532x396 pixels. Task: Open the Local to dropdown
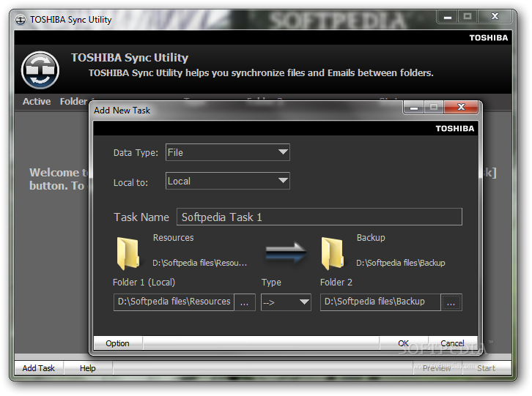tap(227, 181)
